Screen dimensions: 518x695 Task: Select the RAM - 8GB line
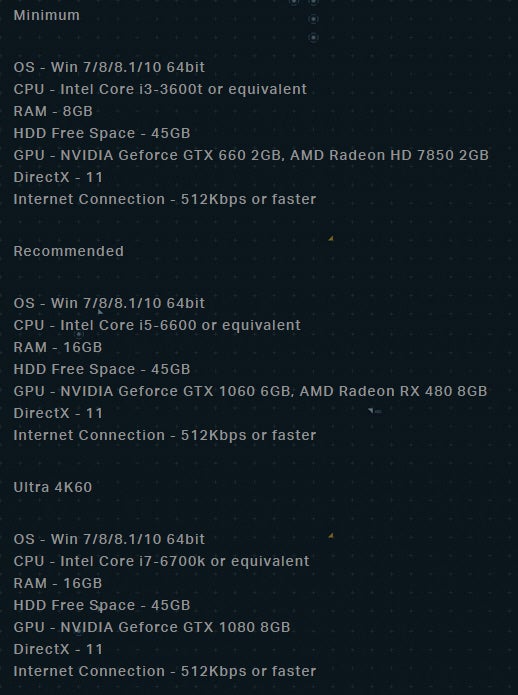(x=53, y=111)
